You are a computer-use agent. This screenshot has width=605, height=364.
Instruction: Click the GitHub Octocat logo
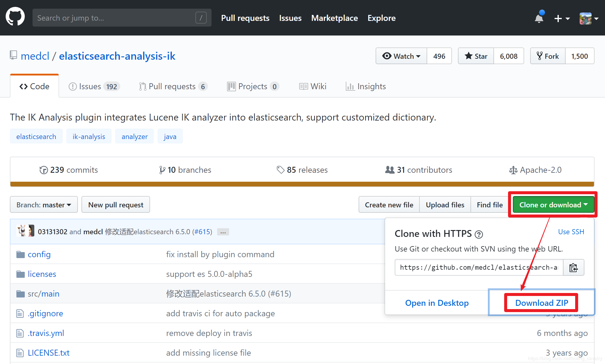click(15, 17)
